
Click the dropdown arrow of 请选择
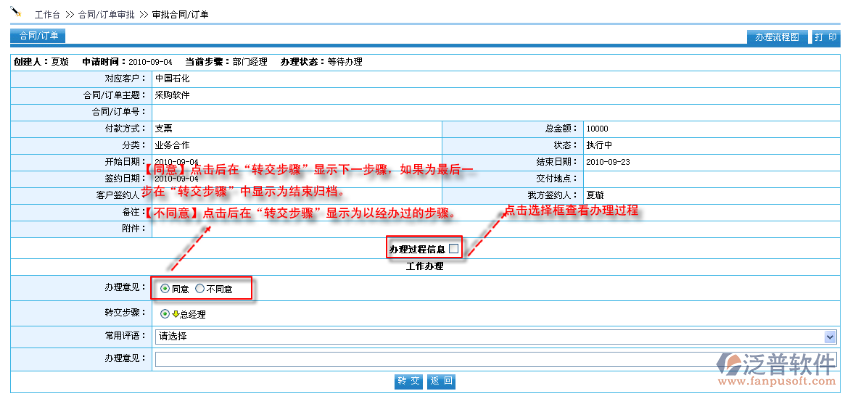(830, 337)
